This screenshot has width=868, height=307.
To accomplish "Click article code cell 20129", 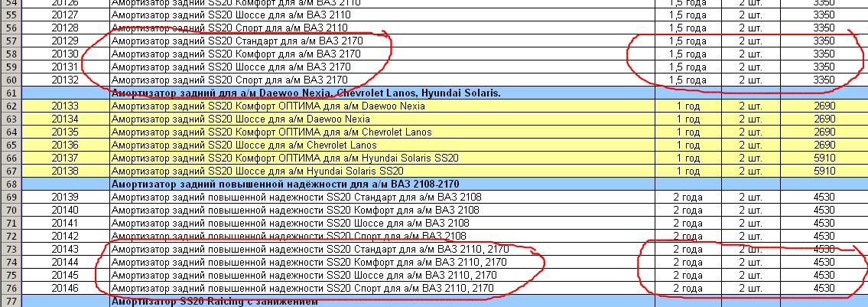I will [65, 41].
